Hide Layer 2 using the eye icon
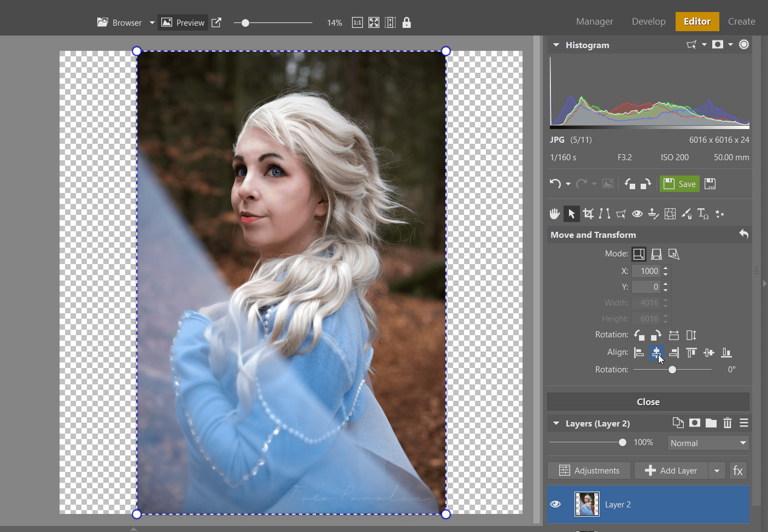The height and width of the screenshot is (532, 768). pyautogui.click(x=555, y=504)
